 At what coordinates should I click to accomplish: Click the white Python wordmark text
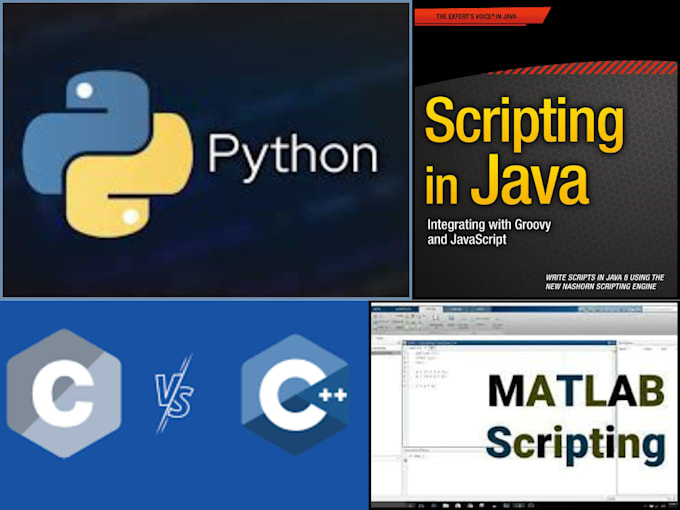(x=294, y=157)
